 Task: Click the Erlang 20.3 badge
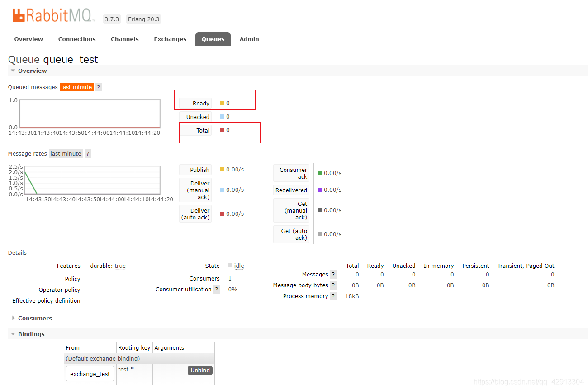click(143, 19)
